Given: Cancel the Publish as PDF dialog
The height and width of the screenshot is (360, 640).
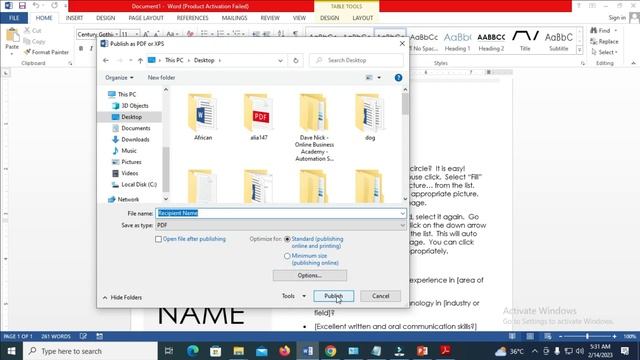Looking at the screenshot, I should (380, 296).
